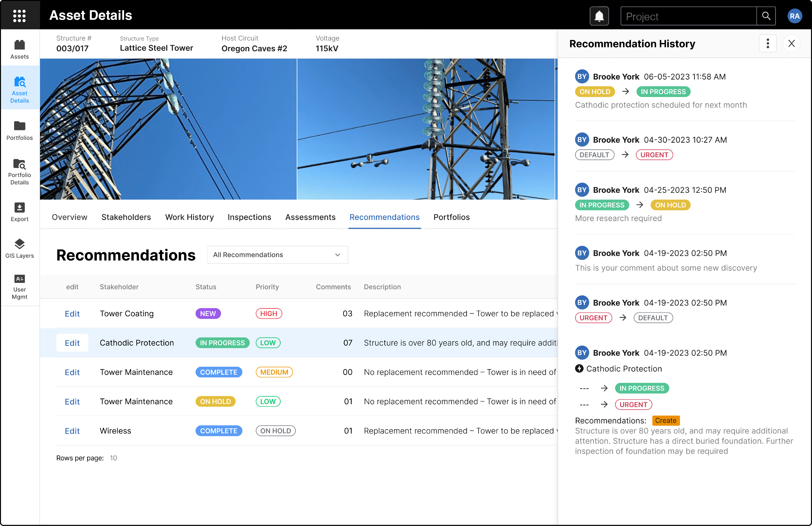Image resolution: width=812 pixels, height=526 pixels.
Task: Open the Recommendation History kebab menu
Action: (768, 43)
